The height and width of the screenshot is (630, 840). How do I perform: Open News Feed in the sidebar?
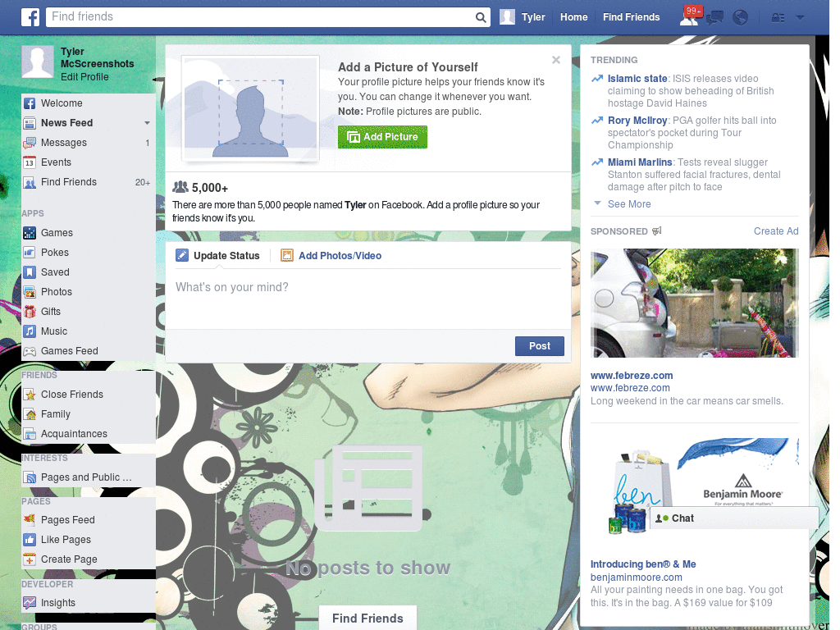click(x=67, y=123)
